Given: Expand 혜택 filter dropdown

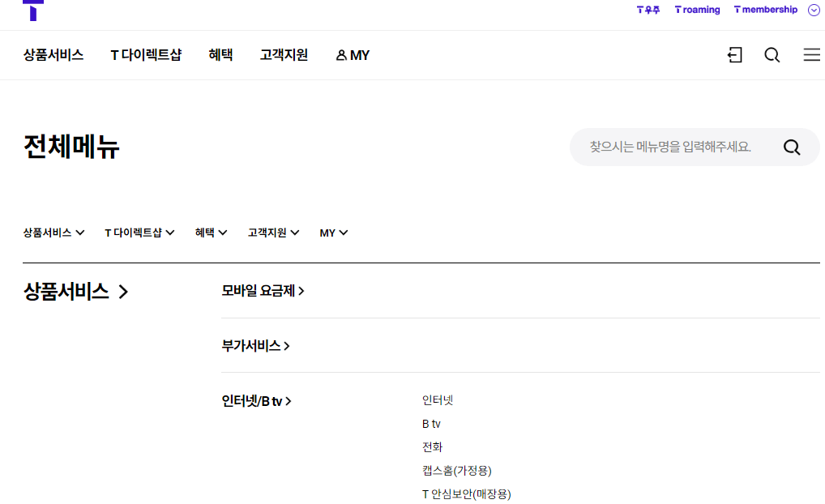Looking at the screenshot, I should [x=211, y=233].
